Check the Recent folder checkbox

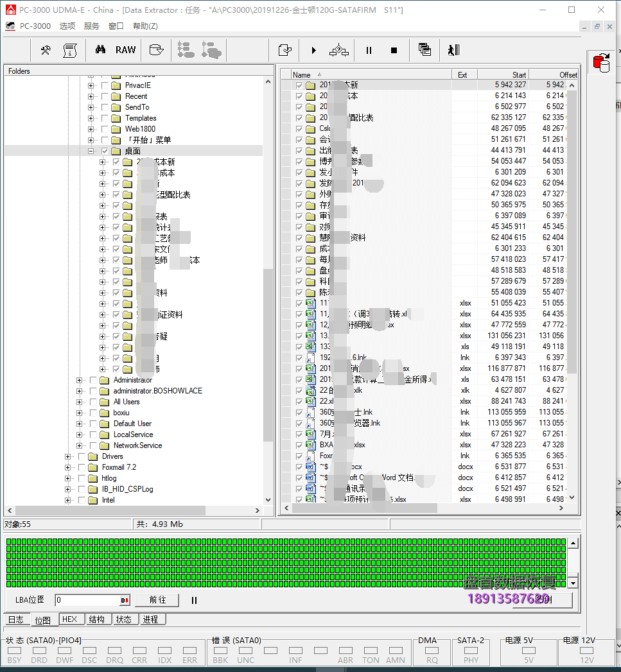(105, 96)
